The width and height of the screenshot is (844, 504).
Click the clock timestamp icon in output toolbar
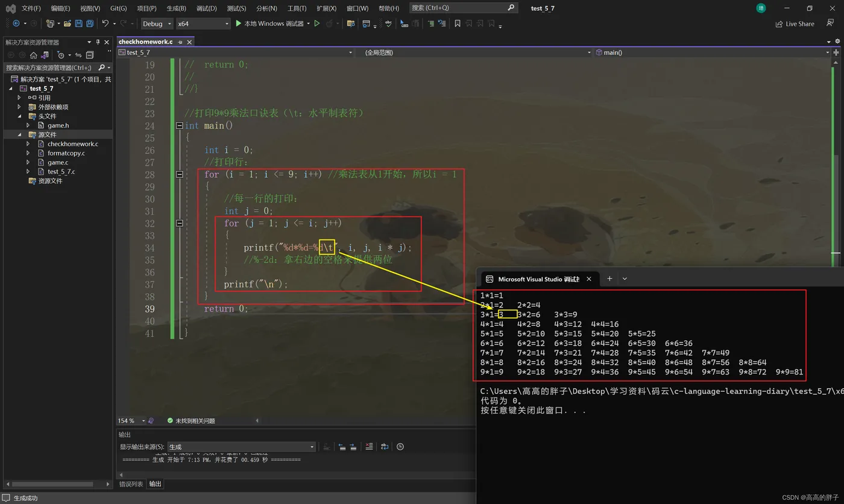pos(400,447)
